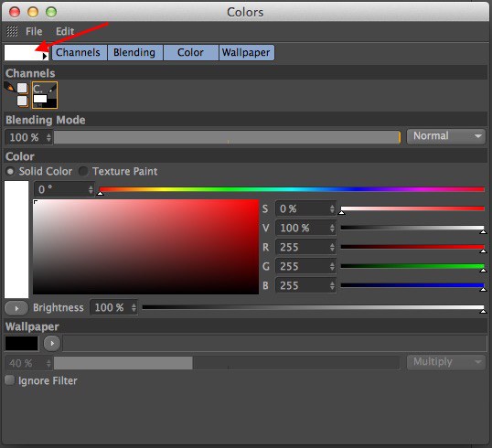The image size is (492, 448).
Task: Open the Normal blending mode dropdown
Action: coord(446,136)
